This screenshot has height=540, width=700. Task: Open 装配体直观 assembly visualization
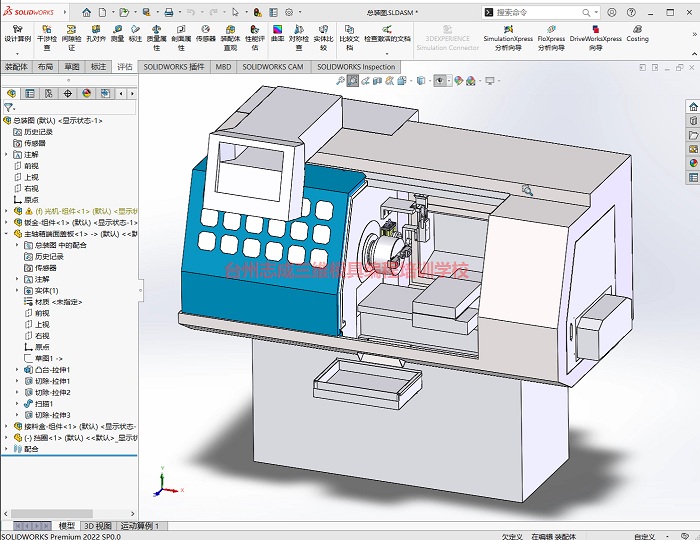[230, 37]
